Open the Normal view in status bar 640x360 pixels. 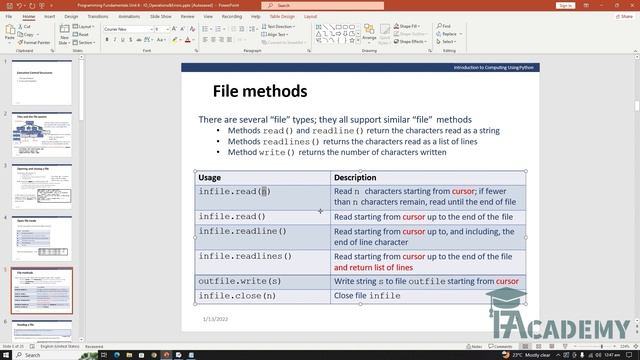[x=525, y=346]
